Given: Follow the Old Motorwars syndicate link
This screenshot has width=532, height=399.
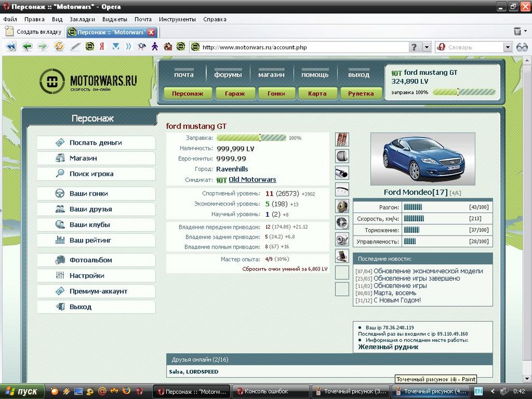Looking at the screenshot, I should 252,179.
